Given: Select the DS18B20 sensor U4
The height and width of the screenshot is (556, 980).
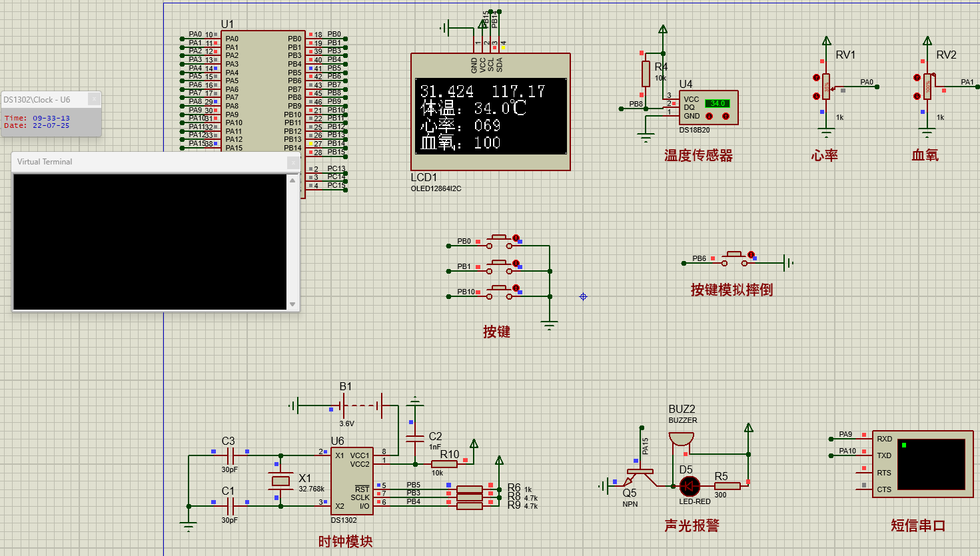Looking at the screenshot, I should click(x=710, y=107).
